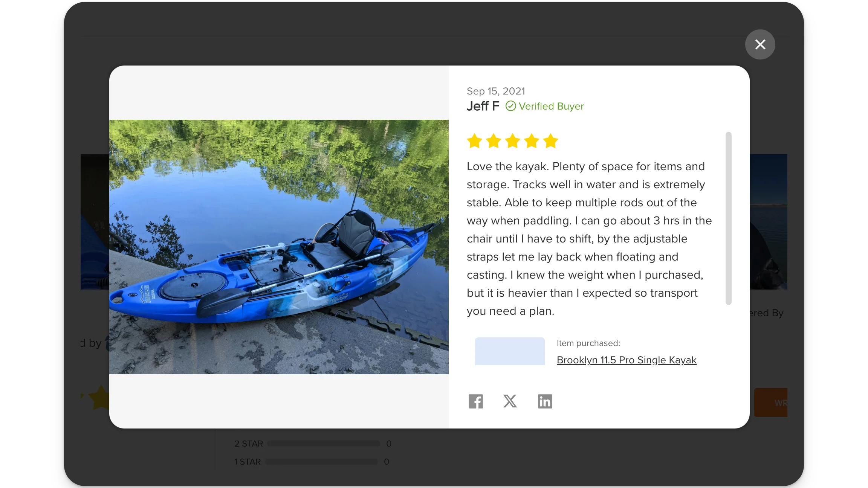Screen dimensions: 868x488
Task: Click the review date Sep 15, 2021
Action: tap(496, 91)
